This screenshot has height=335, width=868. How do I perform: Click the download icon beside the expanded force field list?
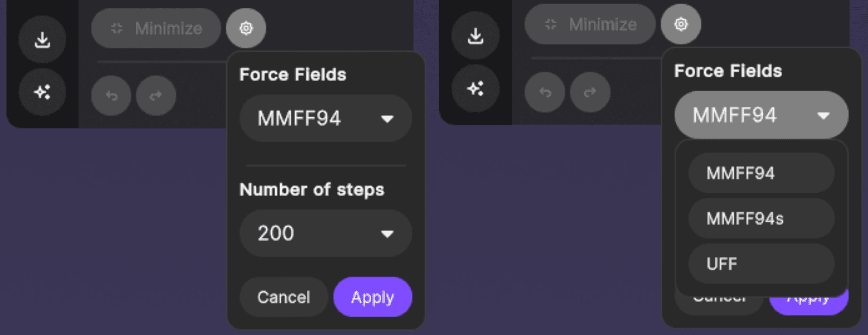click(x=476, y=36)
